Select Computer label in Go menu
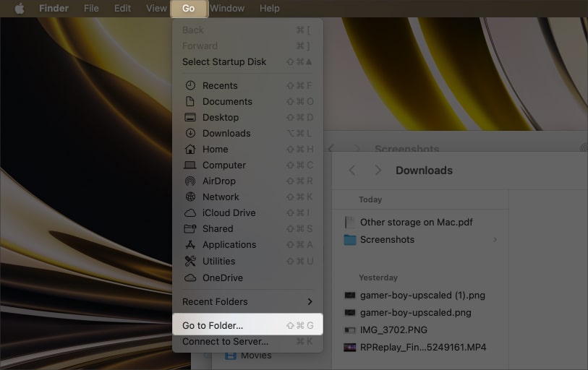 [224, 165]
